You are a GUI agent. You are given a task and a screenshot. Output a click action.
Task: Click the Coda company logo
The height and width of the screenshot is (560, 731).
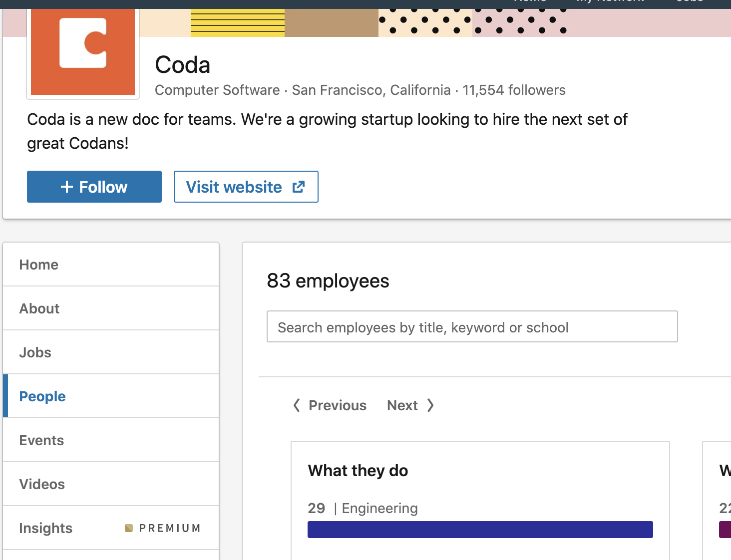pyautogui.click(x=83, y=52)
